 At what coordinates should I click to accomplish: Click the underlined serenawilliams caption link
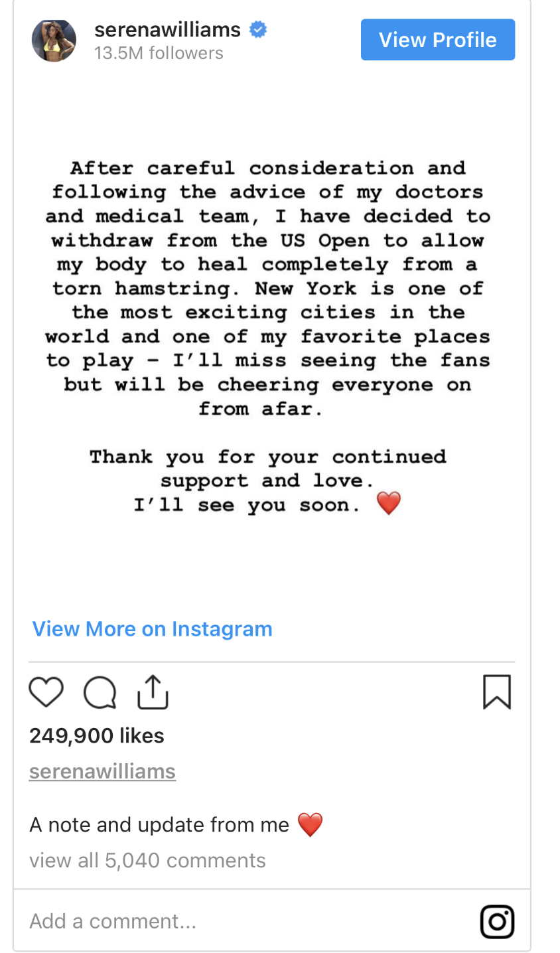tap(102, 771)
